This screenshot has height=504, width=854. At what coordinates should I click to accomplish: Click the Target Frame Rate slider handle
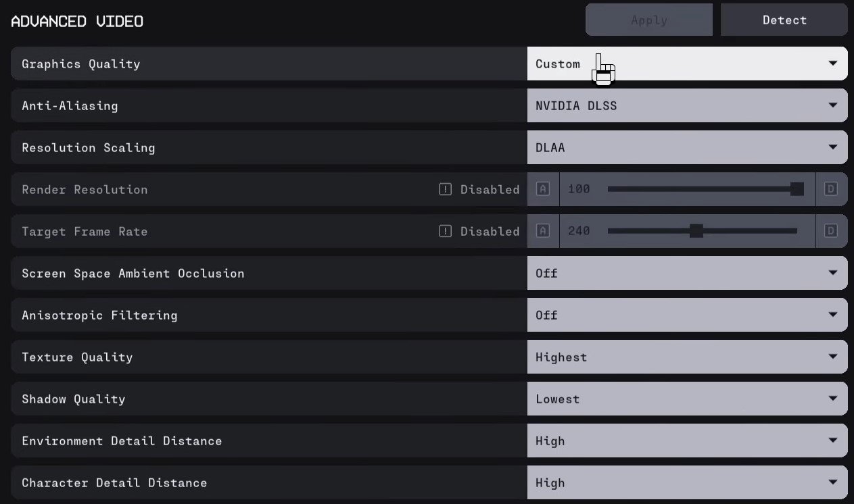point(698,231)
